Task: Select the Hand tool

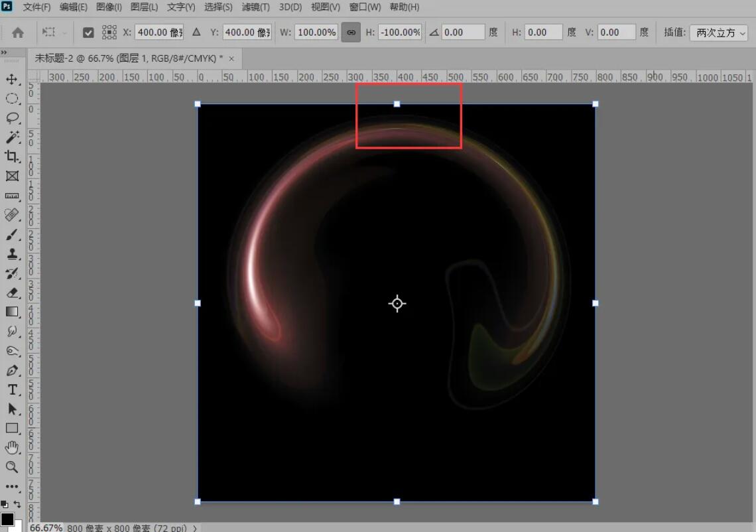Action: tap(12, 447)
